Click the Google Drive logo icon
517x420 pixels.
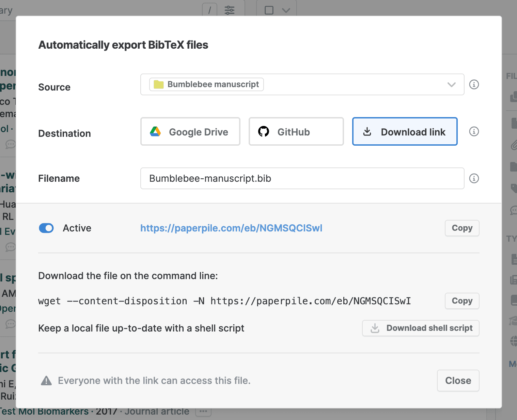(155, 132)
